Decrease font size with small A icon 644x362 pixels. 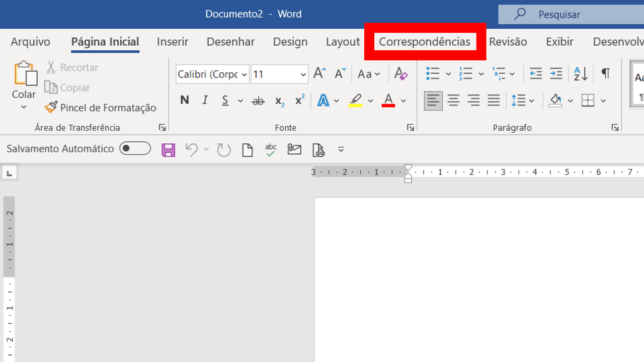[x=341, y=74]
